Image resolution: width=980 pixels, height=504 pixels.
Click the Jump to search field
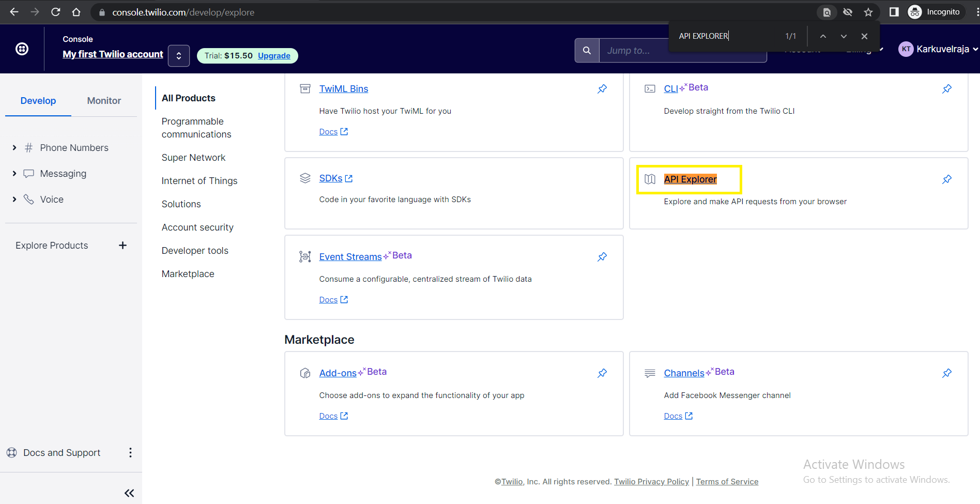(x=682, y=51)
